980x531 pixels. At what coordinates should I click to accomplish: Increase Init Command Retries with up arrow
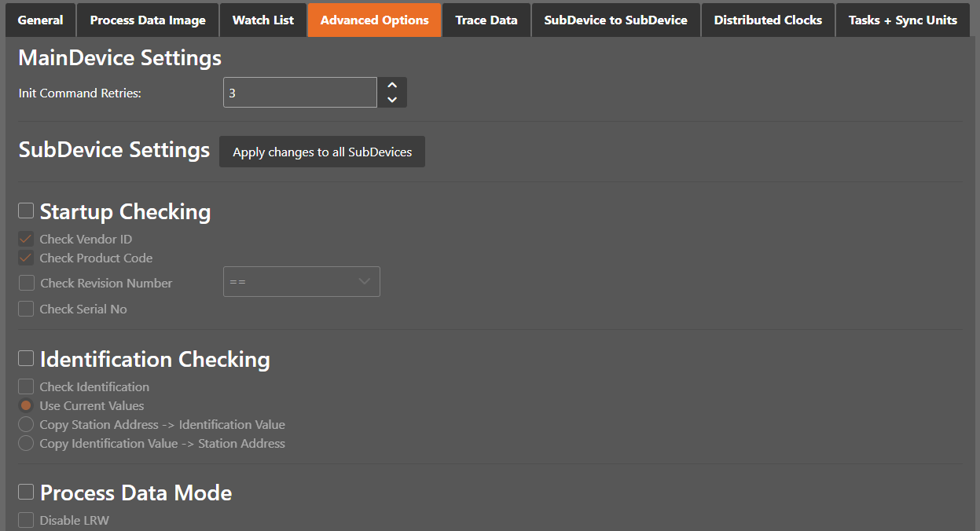pyautogui.click(x=392, y=85)
